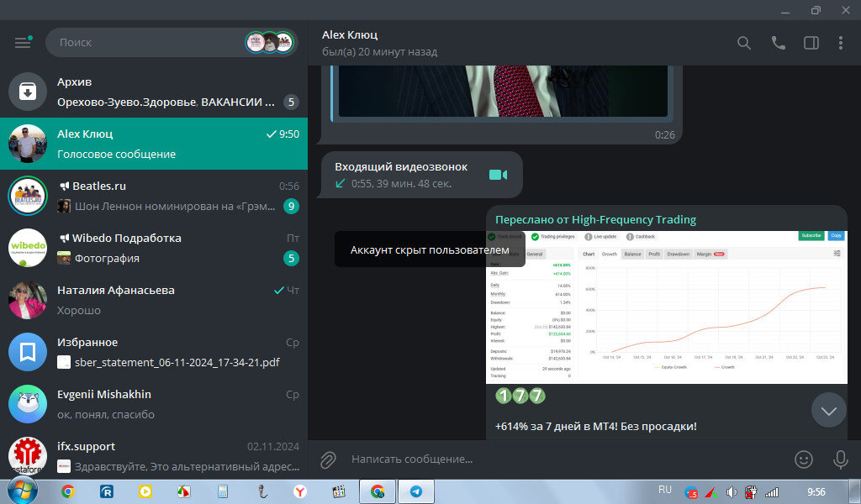861x504 pixels.
Task: Open the Beatles.ru channel
Action: (154, 196)
